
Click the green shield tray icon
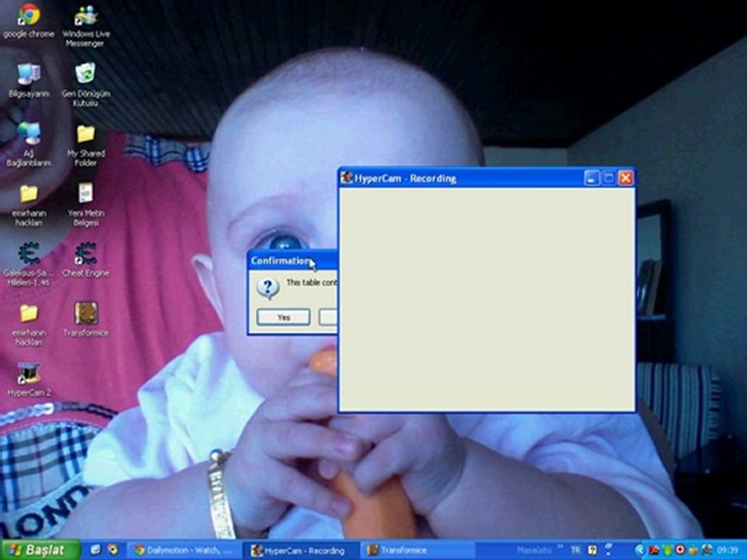pos(668,551)
